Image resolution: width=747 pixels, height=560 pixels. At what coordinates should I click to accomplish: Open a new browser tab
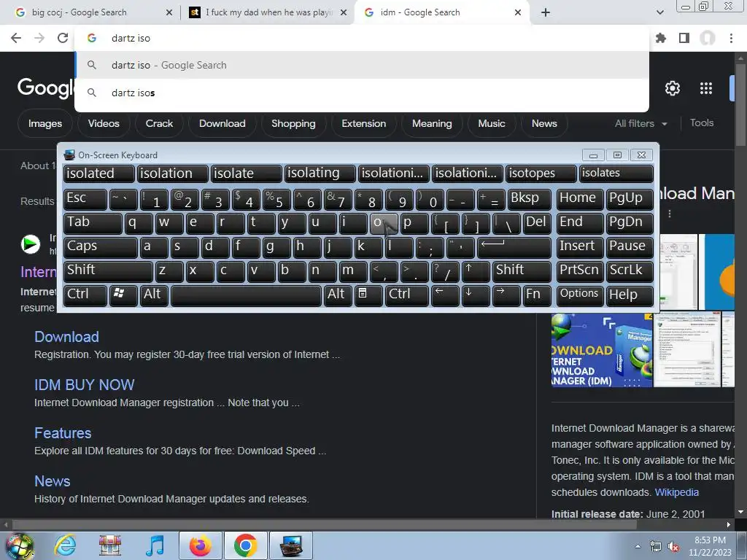pyautogui.click(x=546, y=12)
